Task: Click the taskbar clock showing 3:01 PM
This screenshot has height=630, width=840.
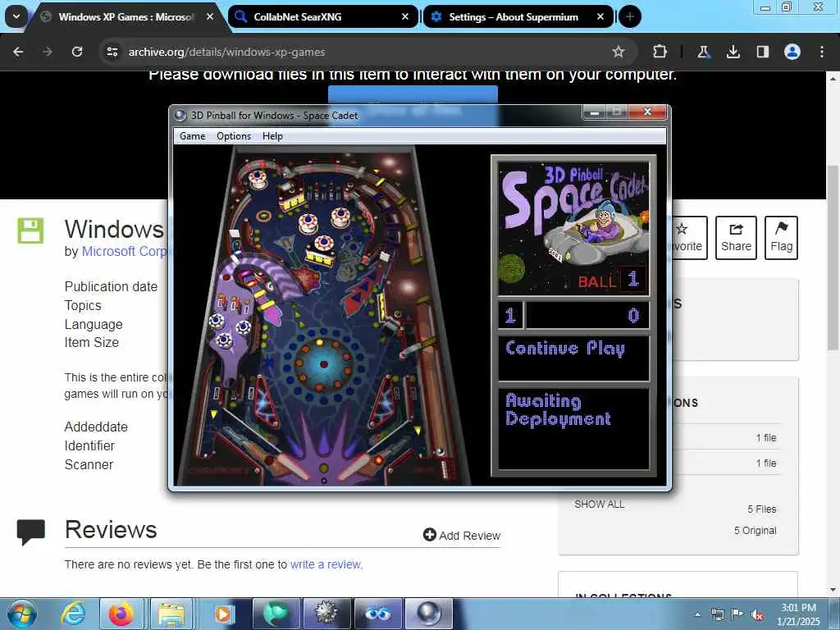Action: click(x=799, y=614)
